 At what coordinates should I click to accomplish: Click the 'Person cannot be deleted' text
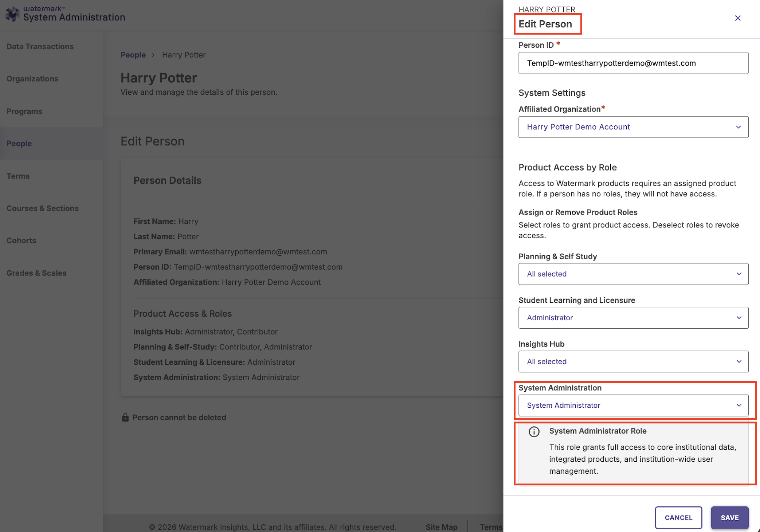[x=179, y=418]
